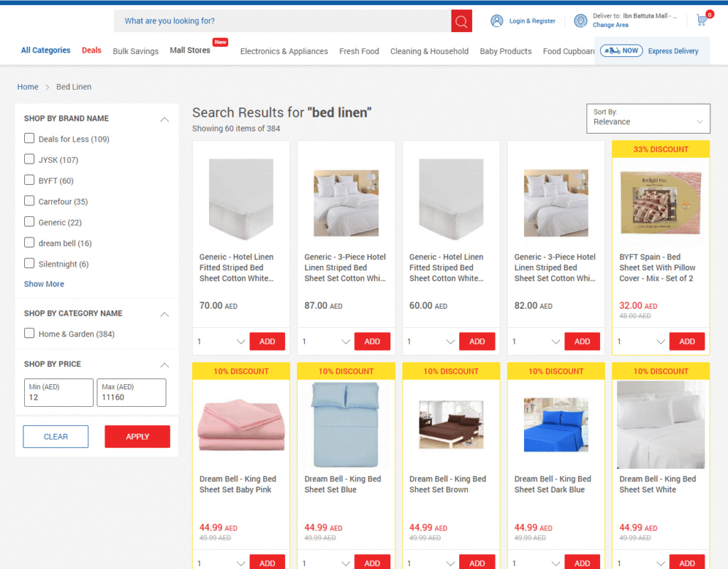Screen dimensions: 728x569
Task: Tick the JYSK brand checkbox
Action: pos(29,159)
